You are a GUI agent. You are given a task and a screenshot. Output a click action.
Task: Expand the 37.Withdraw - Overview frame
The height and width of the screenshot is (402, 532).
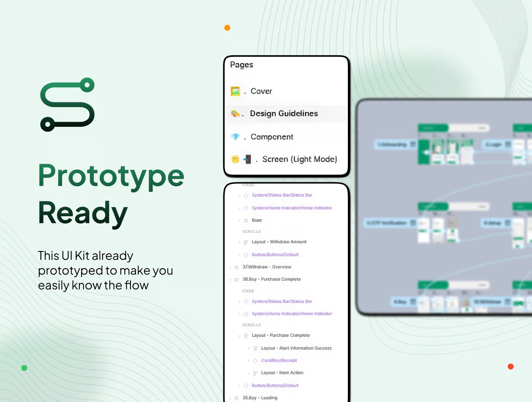click(230, 267)
